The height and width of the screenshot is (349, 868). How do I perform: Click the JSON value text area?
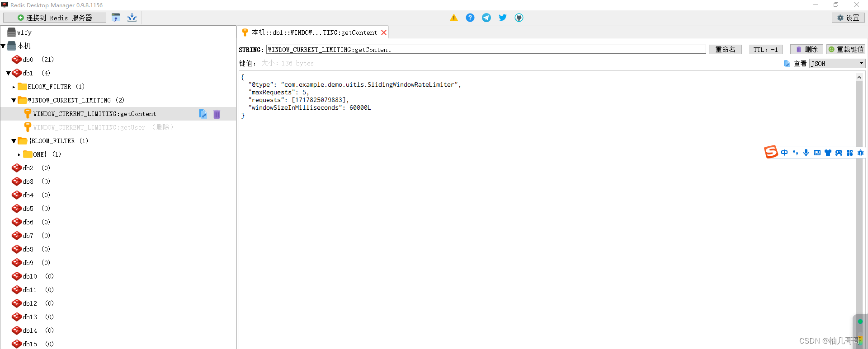(547, 209)
